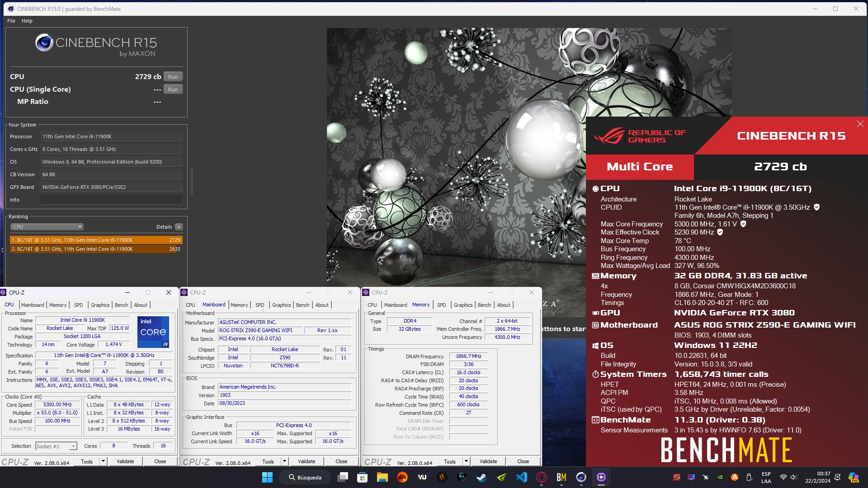Open the clock showing 00:37 22/2/2024

tap(817, 478)
